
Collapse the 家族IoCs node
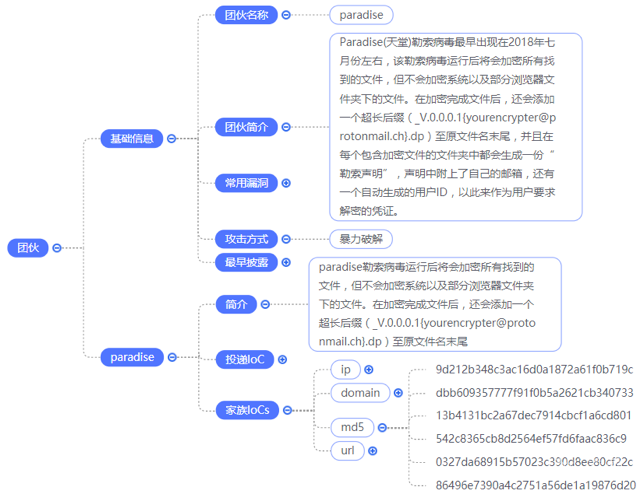287,410
